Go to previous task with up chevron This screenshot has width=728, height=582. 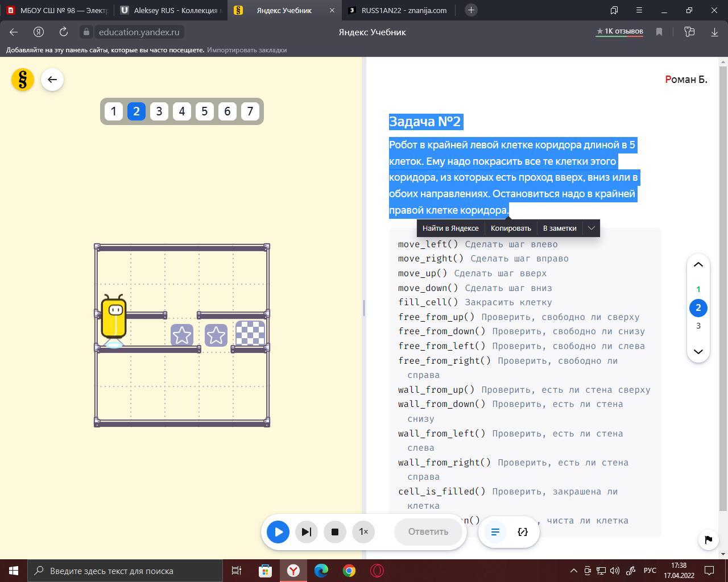coord(698,265)
